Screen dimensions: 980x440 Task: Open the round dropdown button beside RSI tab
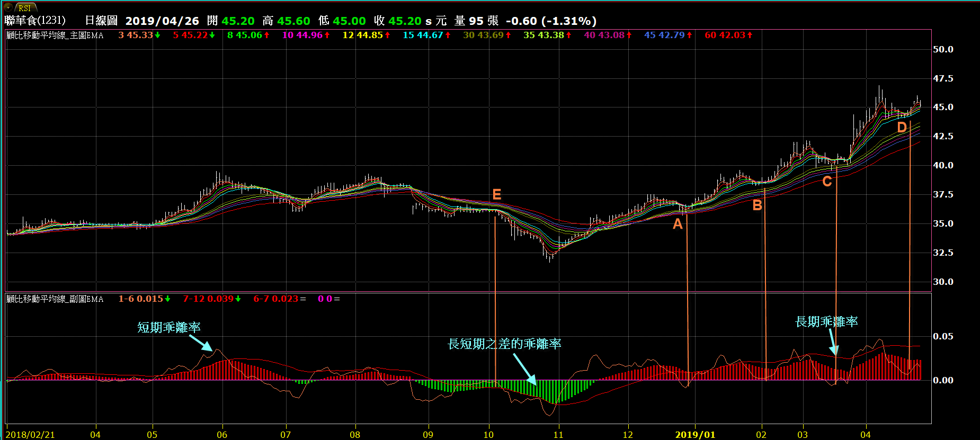[x=8, y=7]
